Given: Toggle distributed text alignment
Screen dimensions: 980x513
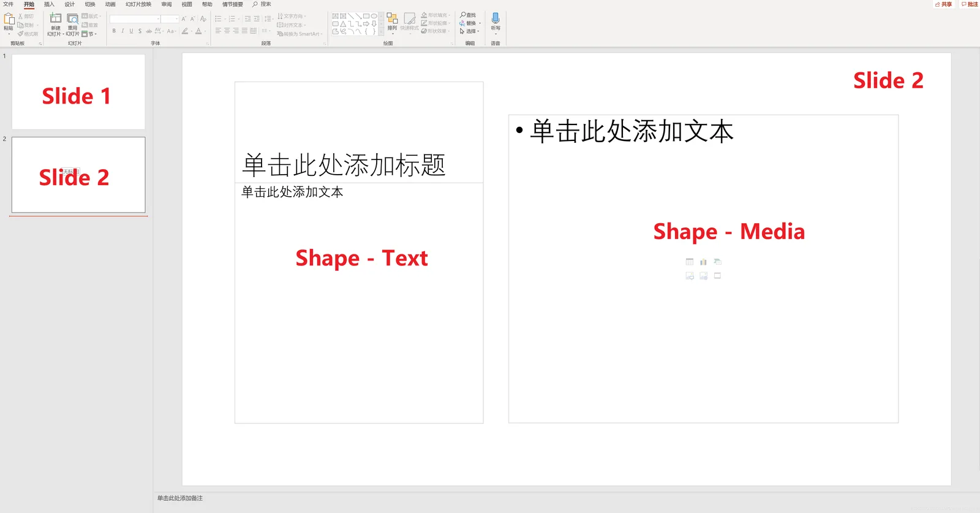Looking at the screenshot, I should [x=253, y=31].
